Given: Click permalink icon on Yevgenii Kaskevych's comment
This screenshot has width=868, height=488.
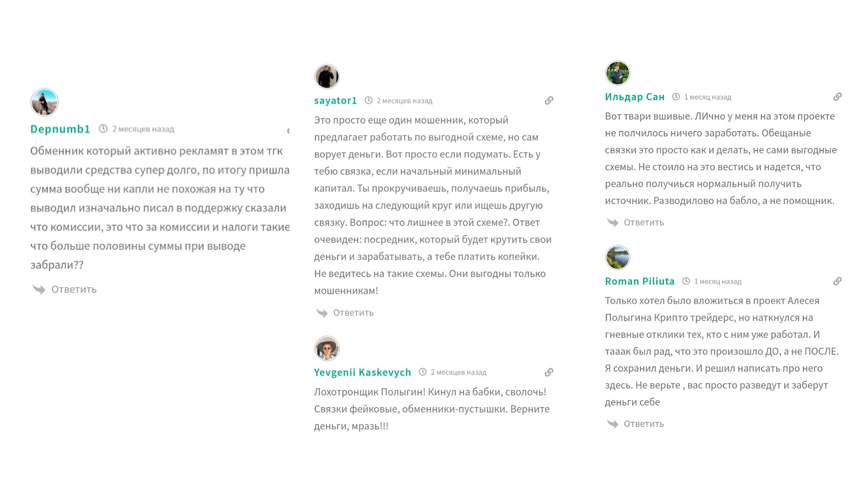Looking at the screenshot, I should pos(549,372).
